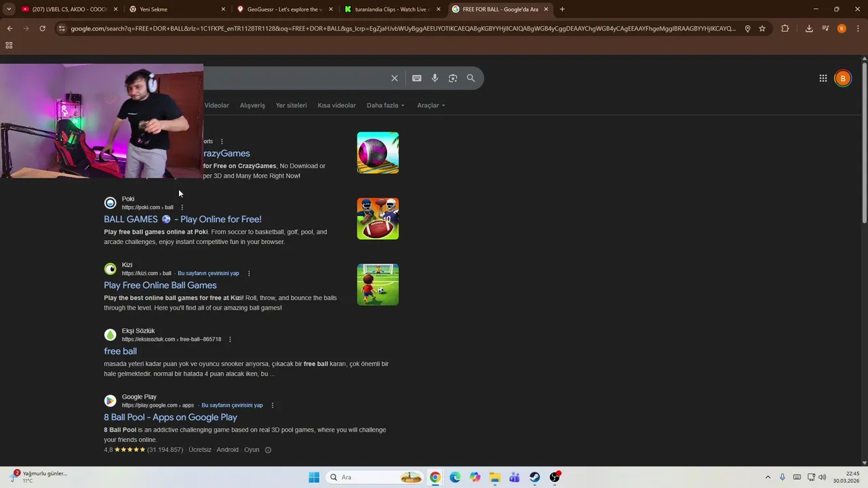Open more options for the Kizi result
This screenshot has height=488, width=868.
click(x=249, y=273)
